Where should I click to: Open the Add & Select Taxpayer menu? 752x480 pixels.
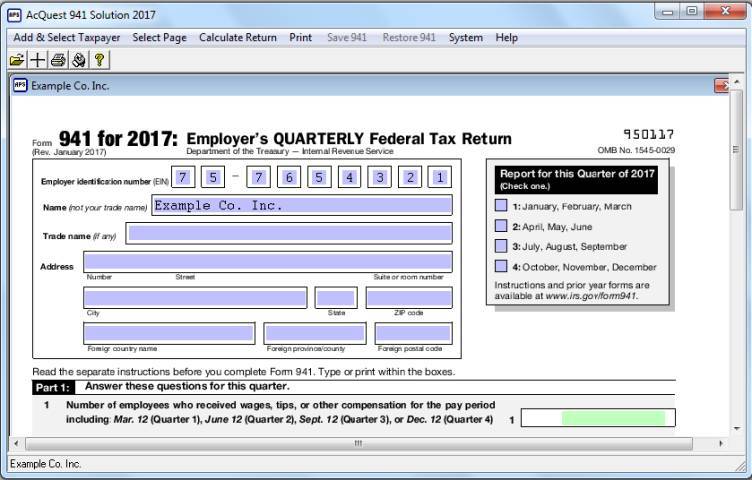tap(67, 37)
